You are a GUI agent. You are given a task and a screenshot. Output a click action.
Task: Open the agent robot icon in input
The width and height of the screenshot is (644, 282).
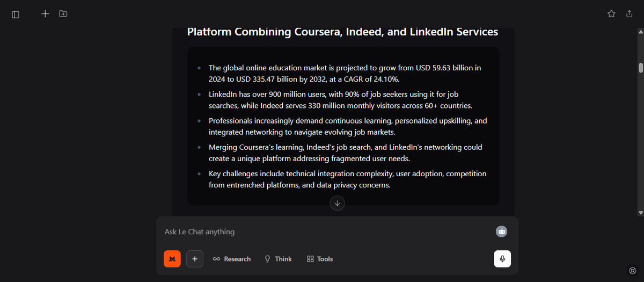coord(502,232)
